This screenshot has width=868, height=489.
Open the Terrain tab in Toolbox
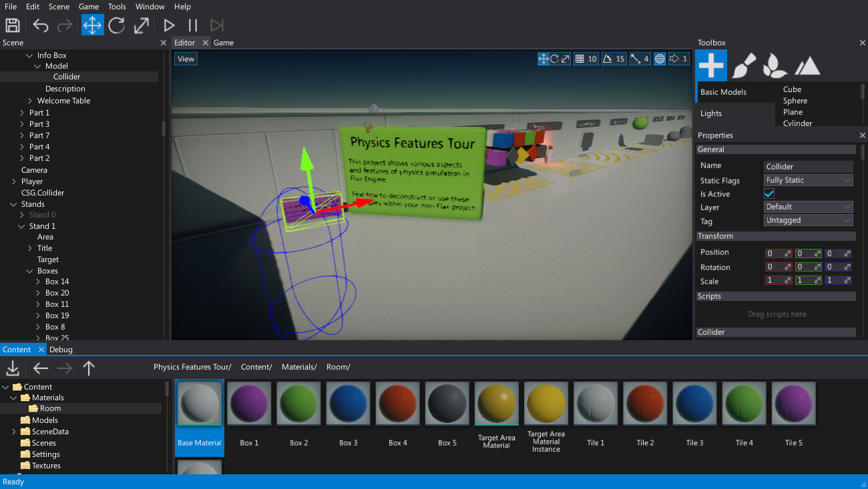point(807,65)
